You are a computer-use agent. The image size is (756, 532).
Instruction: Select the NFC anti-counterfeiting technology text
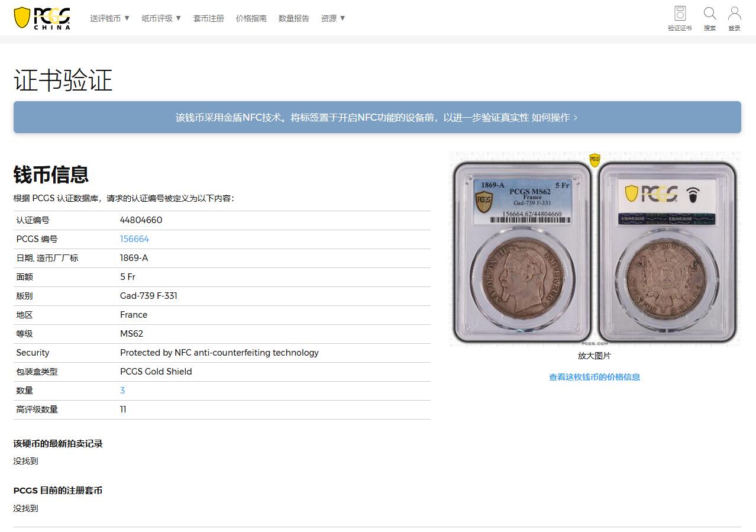click(x=219, y=353)
